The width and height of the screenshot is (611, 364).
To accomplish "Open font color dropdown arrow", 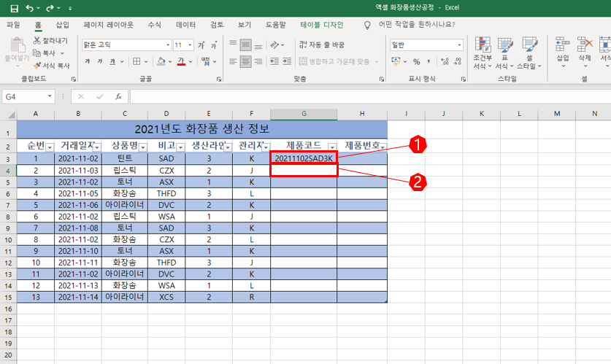I will pos(191,61).
